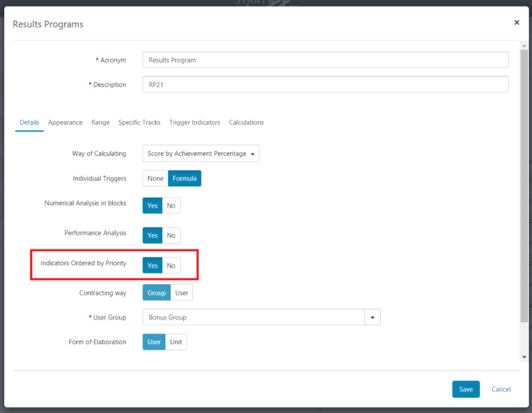Open the Calculations tab
532x413 pixels.
click(x=247, y=122)
